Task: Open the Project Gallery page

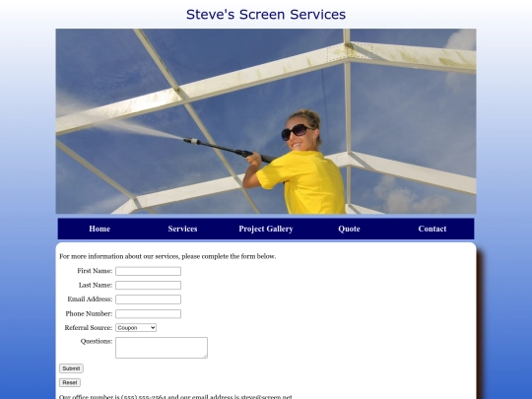Action: 266,229
